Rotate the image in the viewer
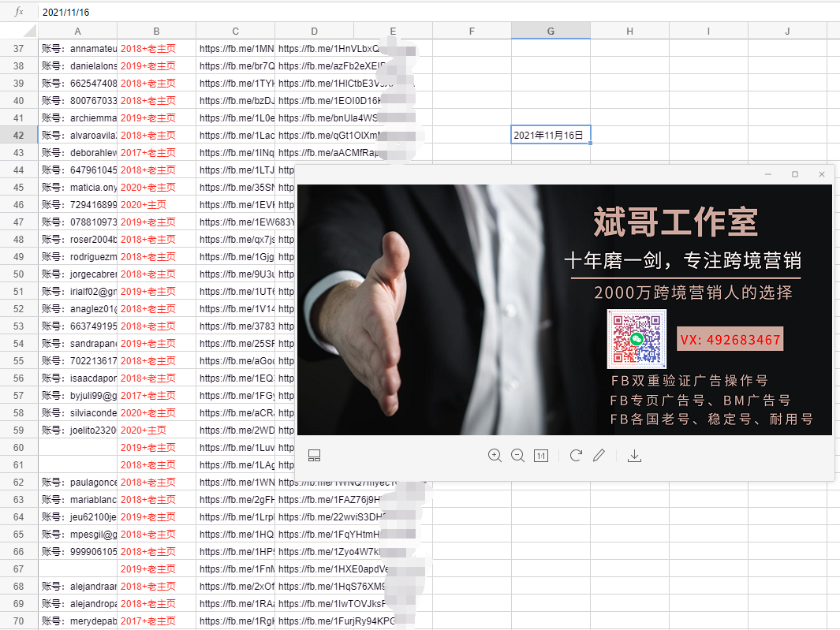 point(576,456)
